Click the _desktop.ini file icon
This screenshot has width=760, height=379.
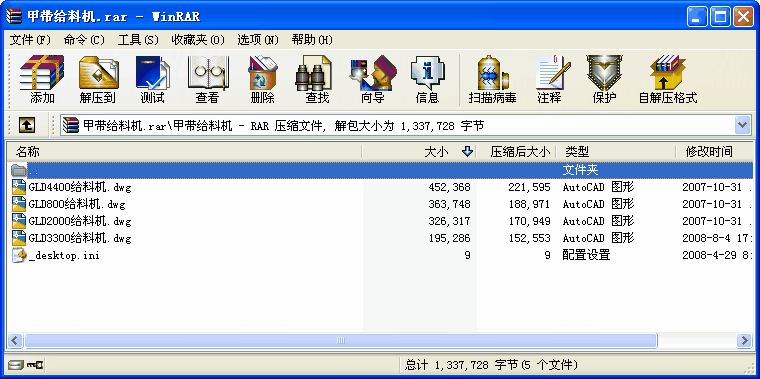click(x=19, y=255)
